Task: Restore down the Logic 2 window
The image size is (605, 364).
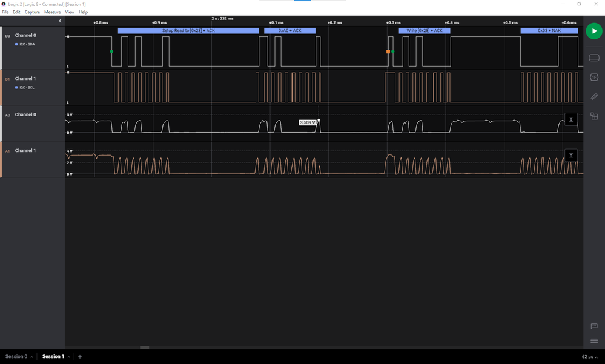Action: coord(579,4)
